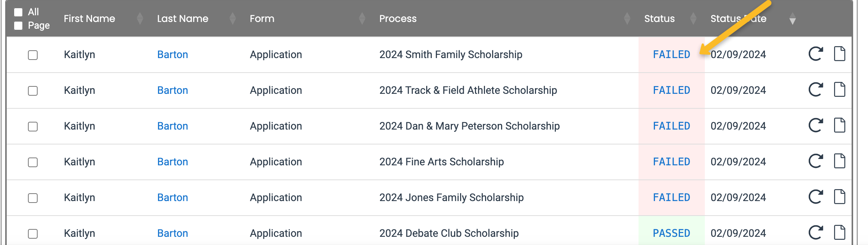Click the Form column header
The image size is (868, 245).
tap(262, 19)
